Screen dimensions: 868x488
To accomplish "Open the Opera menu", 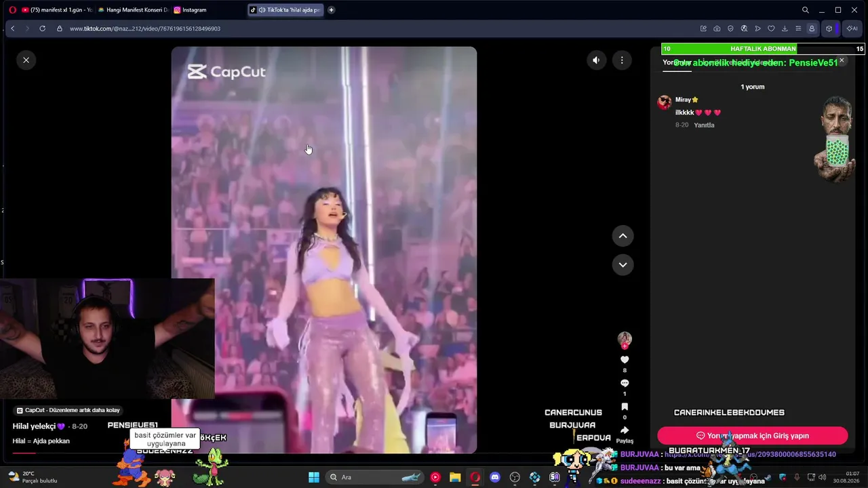I will [12, 10].
